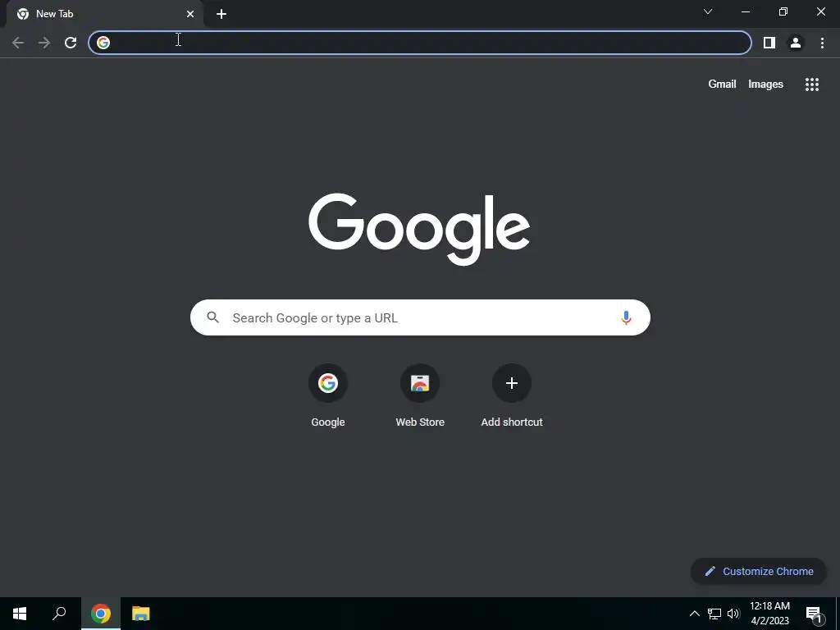Open Windows taskbar search

pos(59,614)
